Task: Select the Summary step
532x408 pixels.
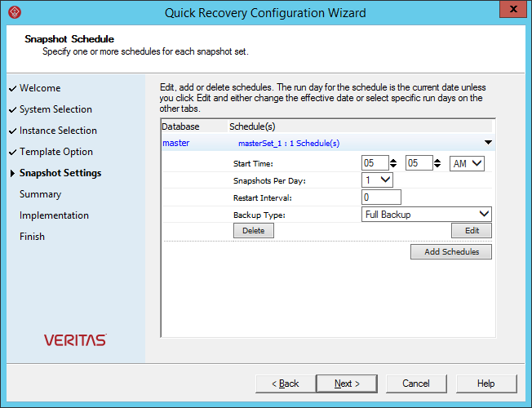Action: 40,194
